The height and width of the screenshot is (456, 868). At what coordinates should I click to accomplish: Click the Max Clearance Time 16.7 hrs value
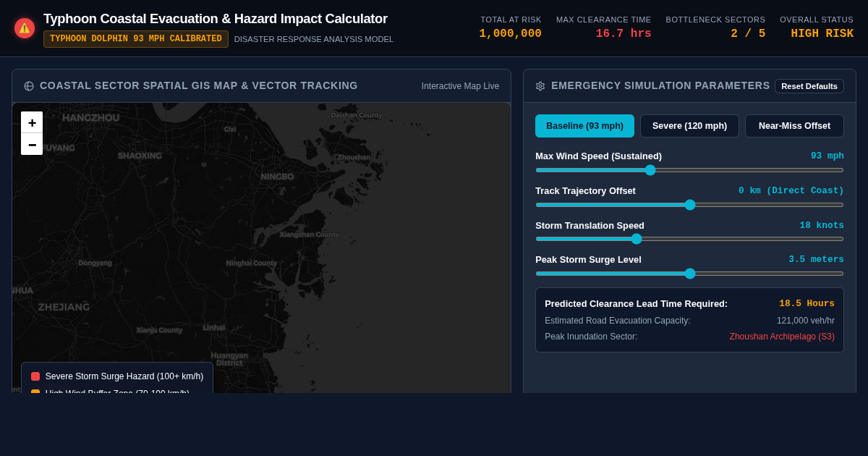coord(624,34)
